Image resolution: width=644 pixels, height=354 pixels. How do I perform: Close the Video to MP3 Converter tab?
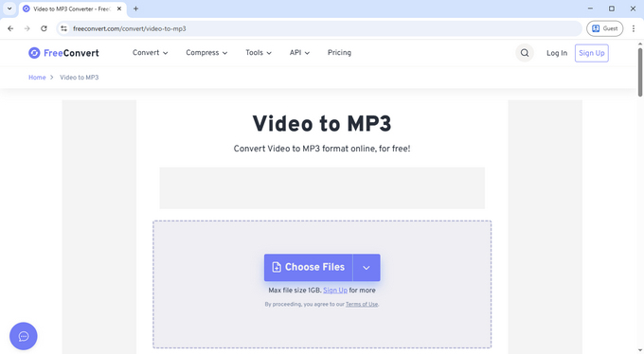point(119,9)
